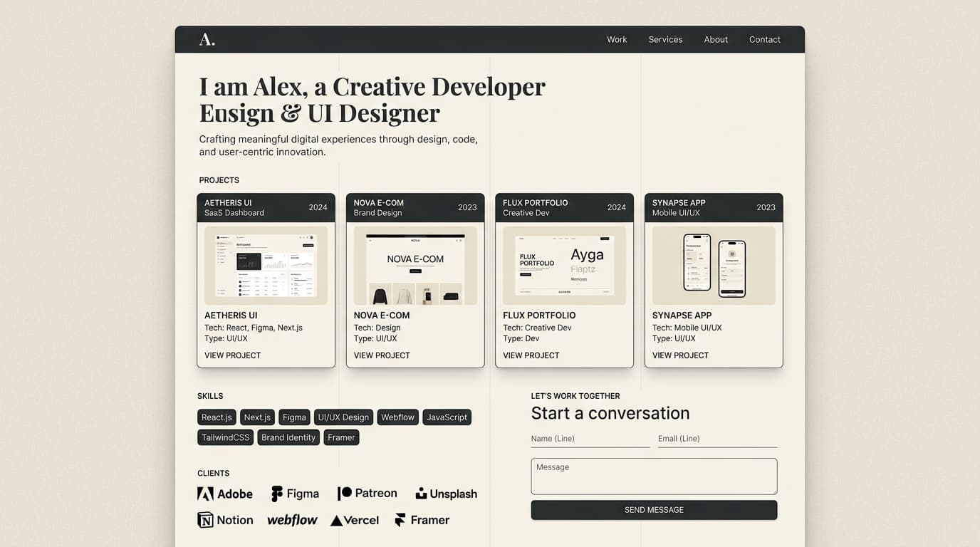Go to the Services nav item
Image resolution: width=980 pixels, height=547 pixels.
(665, 40)
